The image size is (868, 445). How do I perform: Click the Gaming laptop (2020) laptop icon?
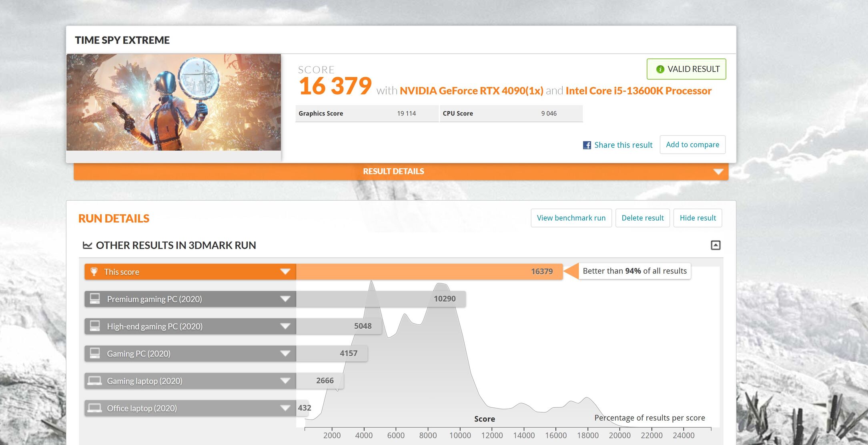pyautogui.click(x=95, y=381)
